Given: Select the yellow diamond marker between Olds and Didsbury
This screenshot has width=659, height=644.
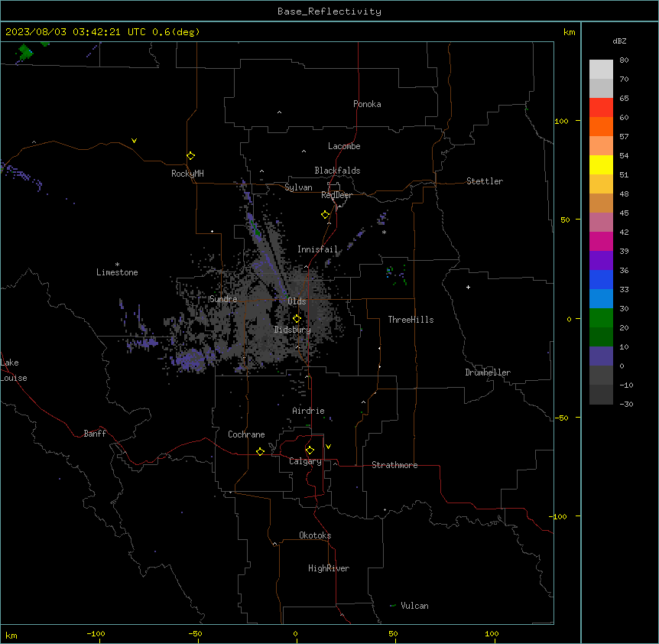Looking at the screenshot, I should pos(297,318).
